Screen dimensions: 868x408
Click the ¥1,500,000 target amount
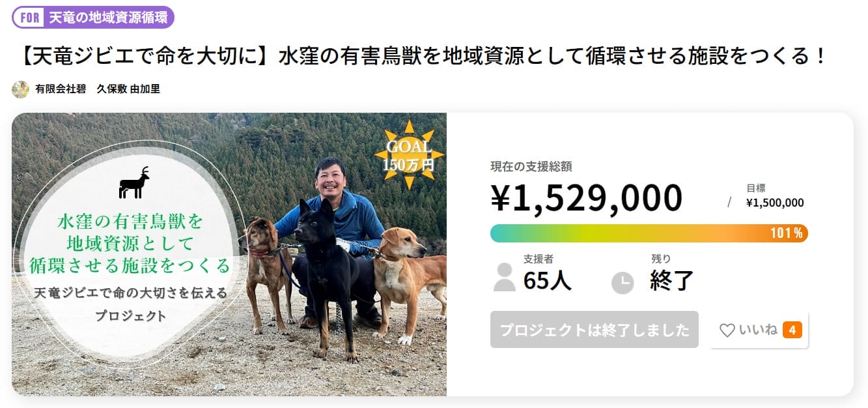(775, 203)
